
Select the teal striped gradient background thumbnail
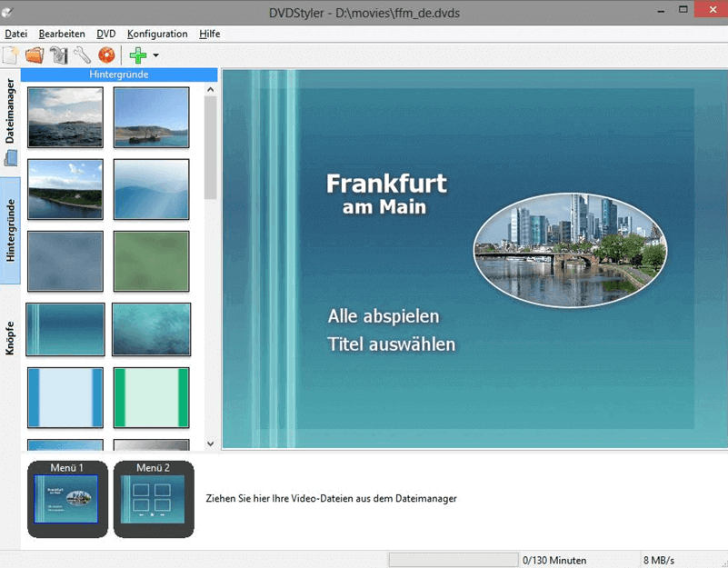65,329
